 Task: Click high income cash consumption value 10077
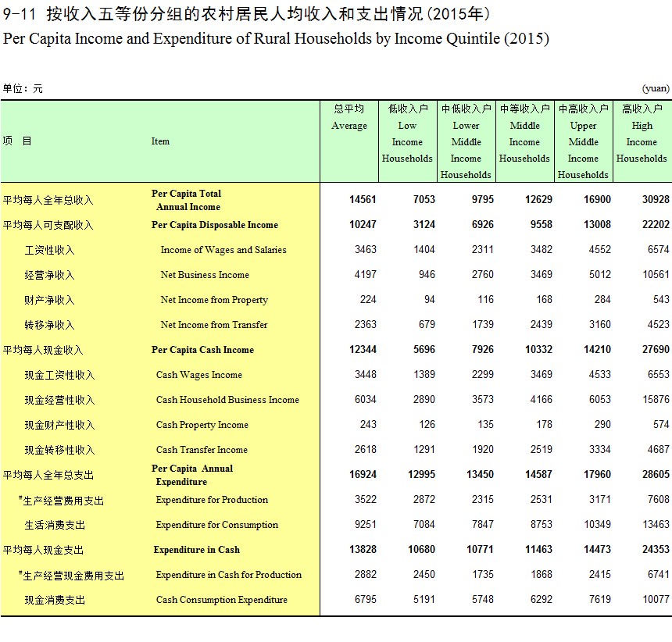point(656,600)
